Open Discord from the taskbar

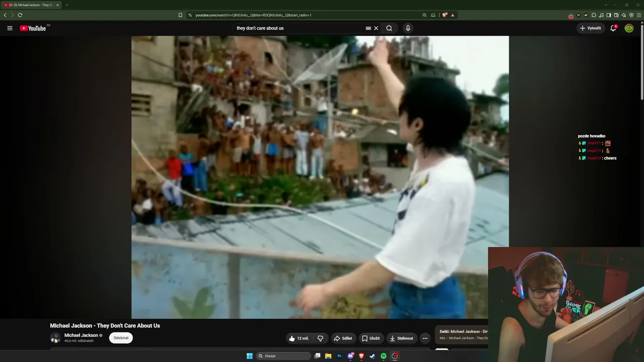click(x=351, y=356)
